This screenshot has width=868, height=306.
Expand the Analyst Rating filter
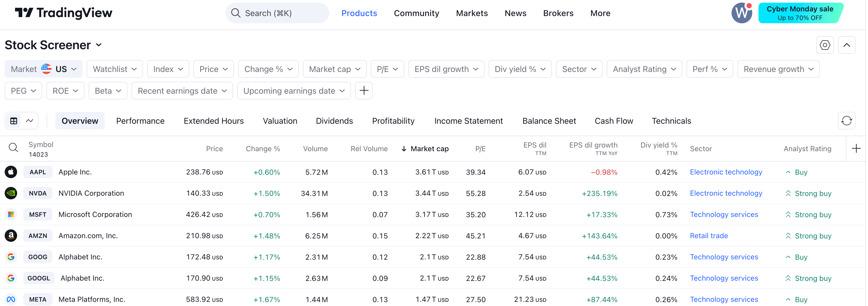(644, 69)
